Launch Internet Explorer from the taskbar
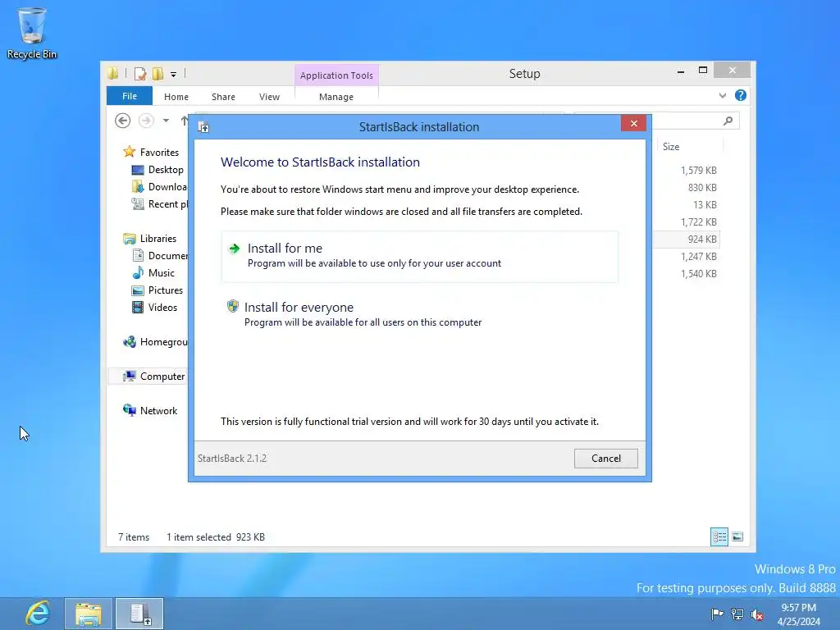The width and height of the screenshot is (840, 630). pyautogui.click(x=38, y=614)
